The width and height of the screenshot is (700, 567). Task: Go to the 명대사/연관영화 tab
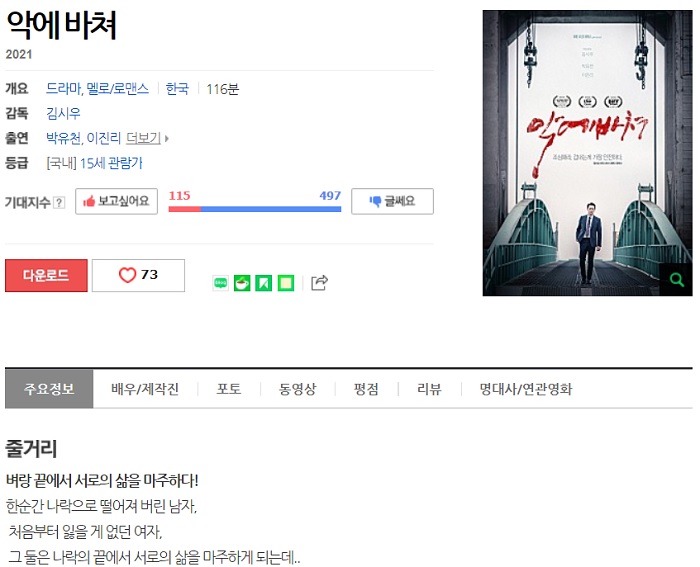tap(526, 389)
